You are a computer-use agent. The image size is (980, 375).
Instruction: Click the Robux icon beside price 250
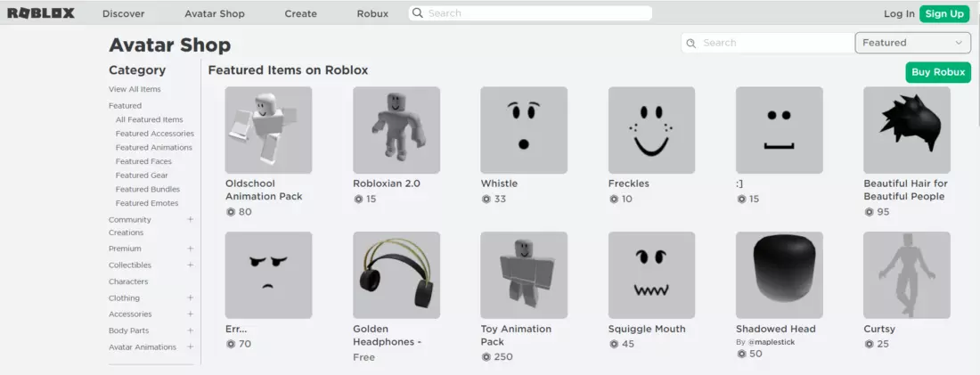[486, 357]
